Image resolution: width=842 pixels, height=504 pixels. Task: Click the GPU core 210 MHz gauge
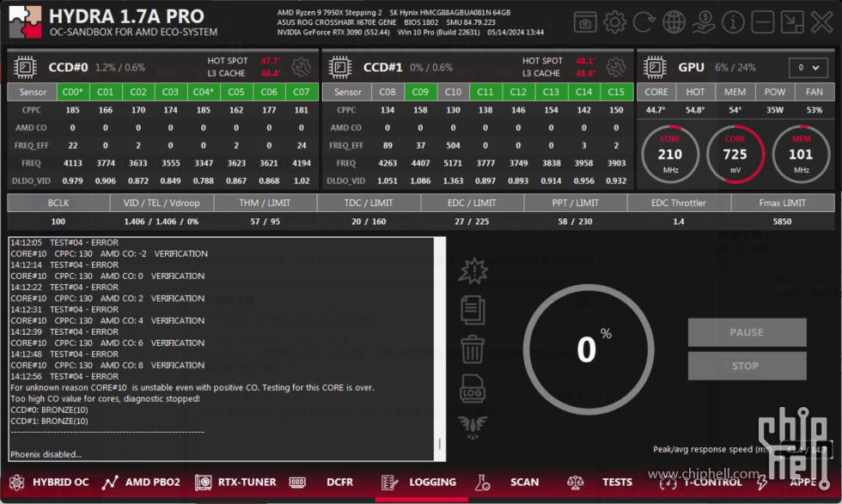pos(670,155)
